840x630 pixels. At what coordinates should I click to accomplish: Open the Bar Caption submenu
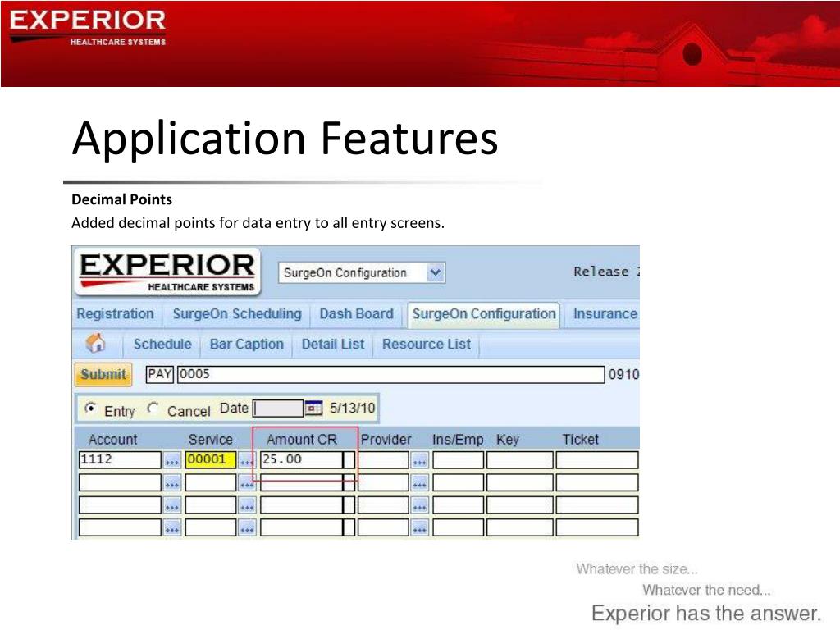click(x=246, y=344)
